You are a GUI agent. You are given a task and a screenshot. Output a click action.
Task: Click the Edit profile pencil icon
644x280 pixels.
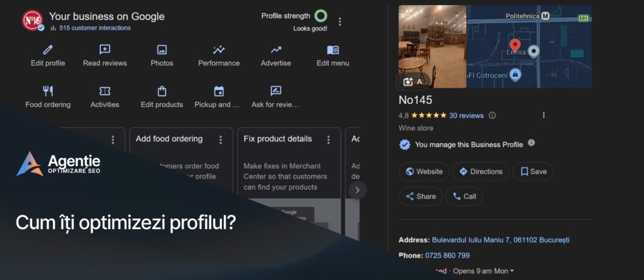(x=48, y=50)
